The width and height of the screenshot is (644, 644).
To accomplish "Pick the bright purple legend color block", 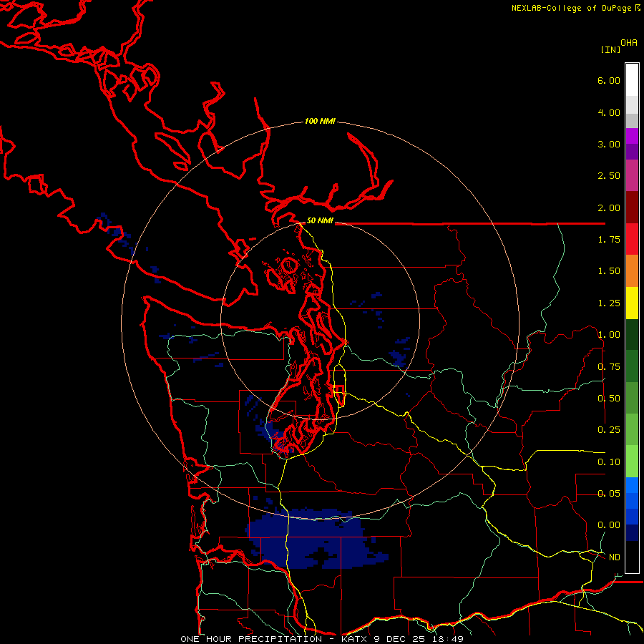I will pos(632,136).
